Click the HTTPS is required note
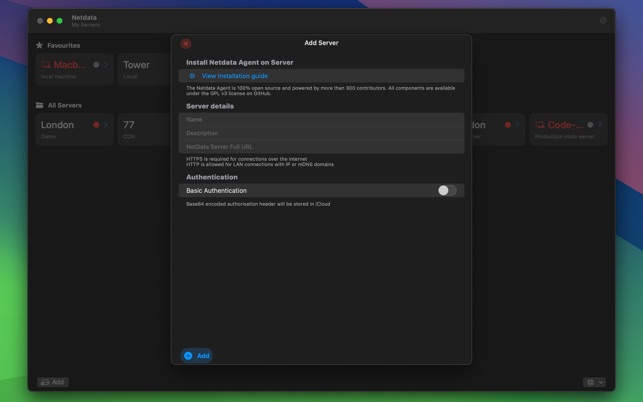Viewport: 643px width, 402px height. pyautogui.click(x=246, y=159)
